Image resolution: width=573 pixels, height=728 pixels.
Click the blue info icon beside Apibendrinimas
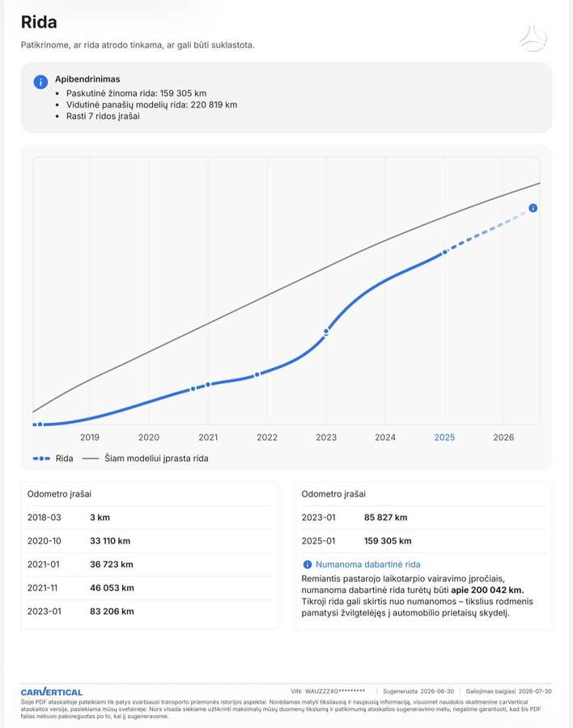click(x=40, y=83)
